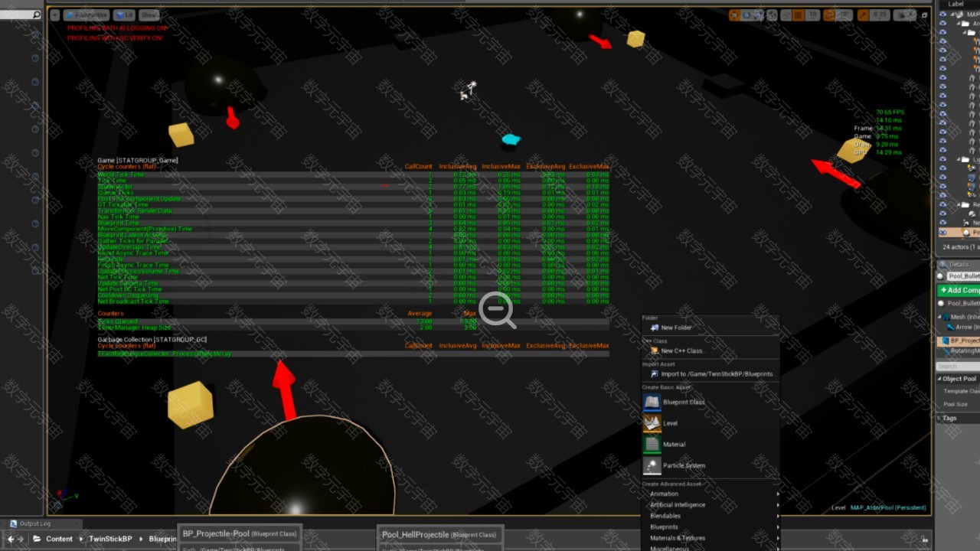
Task: Click the Blueprint Class thumbnail icon
Action: (652, 402)
